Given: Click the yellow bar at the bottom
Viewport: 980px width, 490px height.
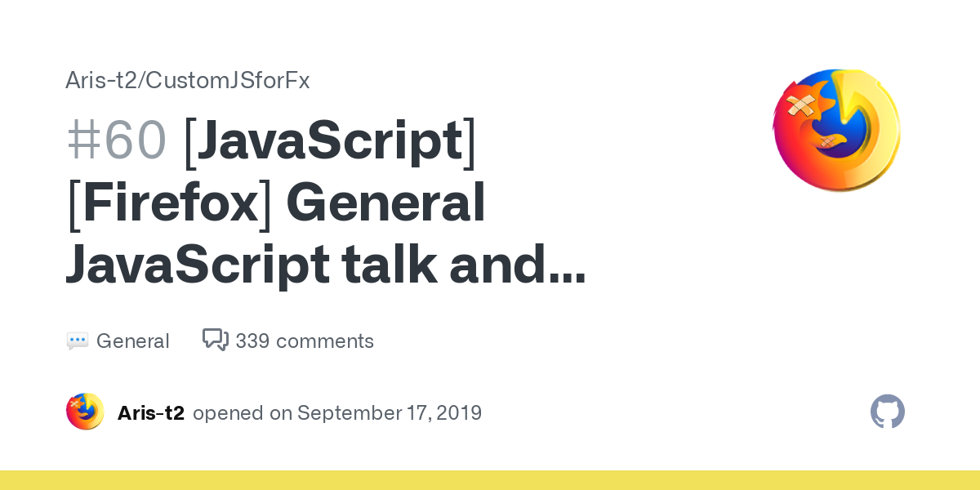Looking at the screenshot, I should pyautogui.click(x=490, y=480).
